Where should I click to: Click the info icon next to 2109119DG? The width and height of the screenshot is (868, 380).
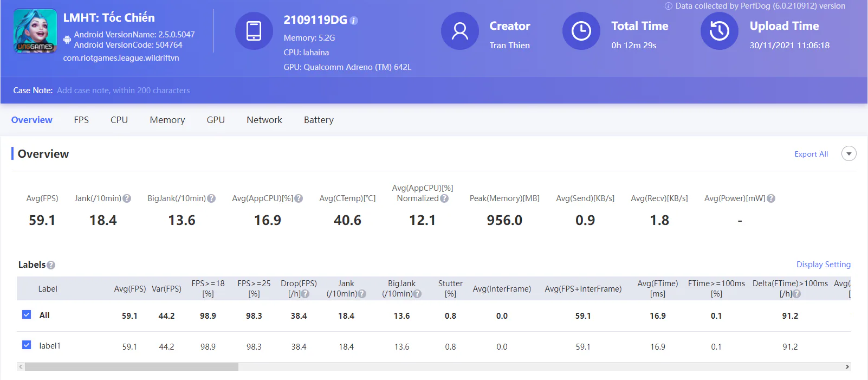click(x=354, y=21)
